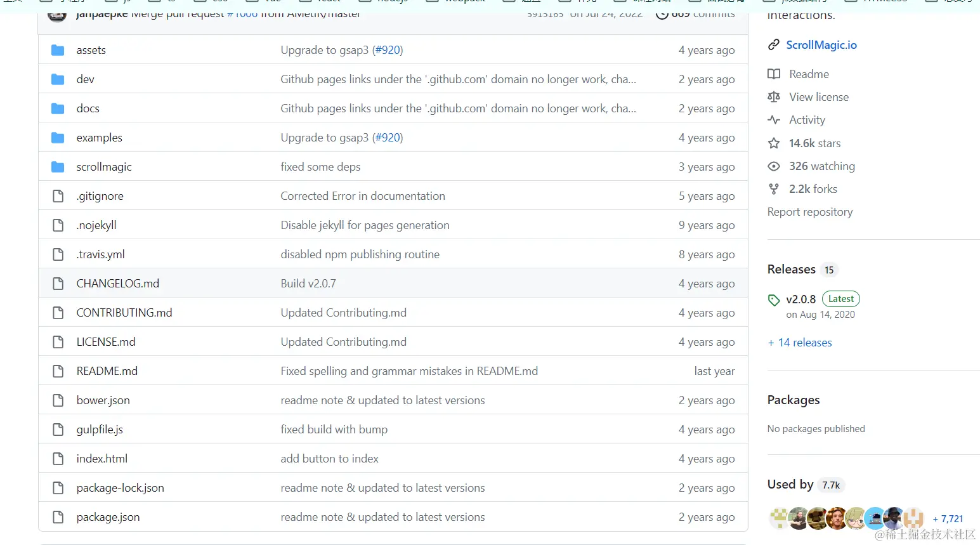Open View license link
Viewport: 980px width, 545px height.
(819, 97)
